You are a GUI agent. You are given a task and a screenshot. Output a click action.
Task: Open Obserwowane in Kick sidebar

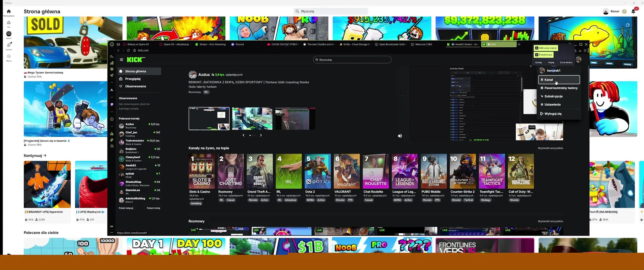pyautogui.click(x=139, y=86)
